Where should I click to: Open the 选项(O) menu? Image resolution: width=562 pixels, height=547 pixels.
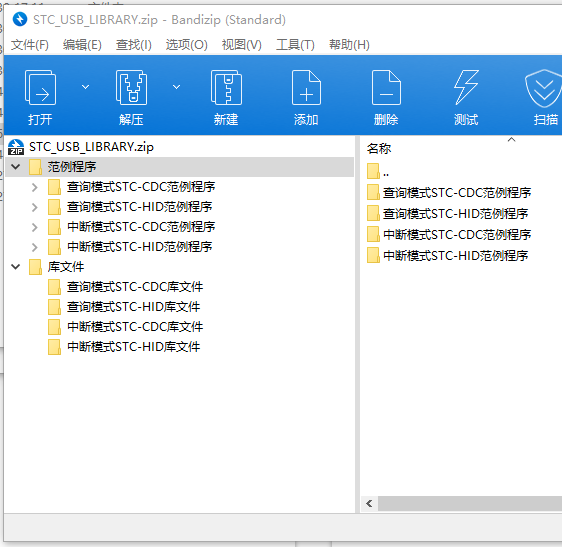click(x=186, y=45)
